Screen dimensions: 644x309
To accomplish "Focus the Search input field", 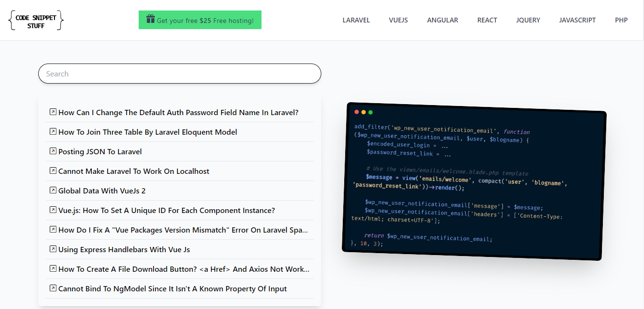I will [179, 74].
